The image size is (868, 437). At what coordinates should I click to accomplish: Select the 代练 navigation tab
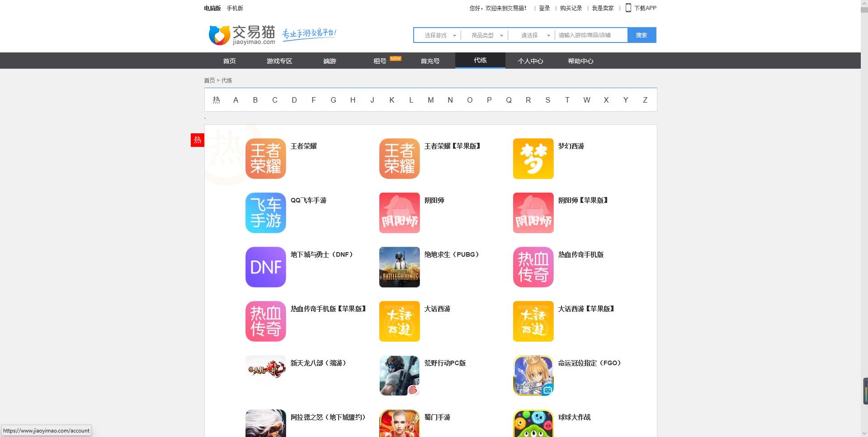tap(480, 61)
